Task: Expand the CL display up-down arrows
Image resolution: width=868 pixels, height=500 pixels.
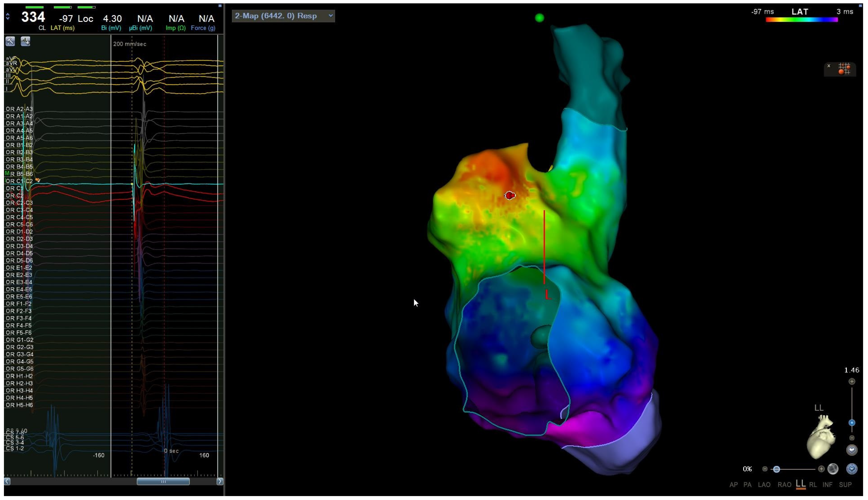Action: click(7, 17)
